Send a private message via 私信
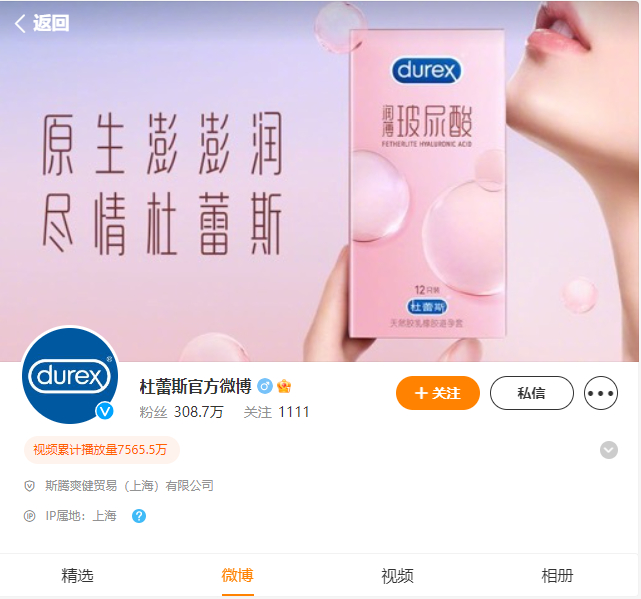 point(531,393)
